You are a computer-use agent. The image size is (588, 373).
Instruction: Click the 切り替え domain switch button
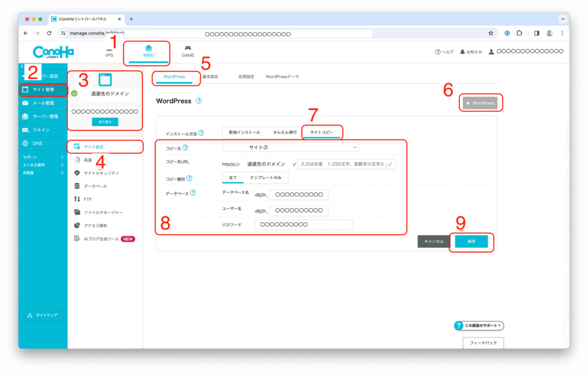[105, 122]
